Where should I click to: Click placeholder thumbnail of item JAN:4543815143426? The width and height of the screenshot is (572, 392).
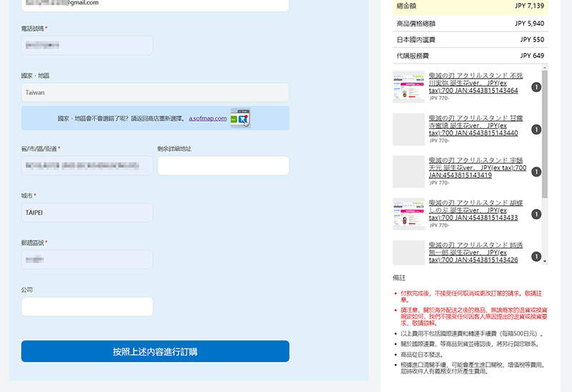[x=408, y=253]
